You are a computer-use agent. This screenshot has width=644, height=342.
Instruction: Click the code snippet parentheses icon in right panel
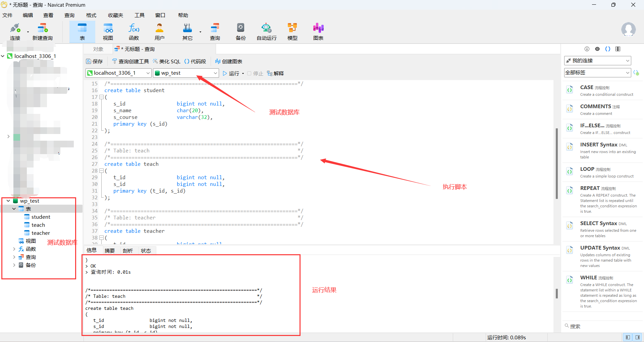(x=608, y=49)
